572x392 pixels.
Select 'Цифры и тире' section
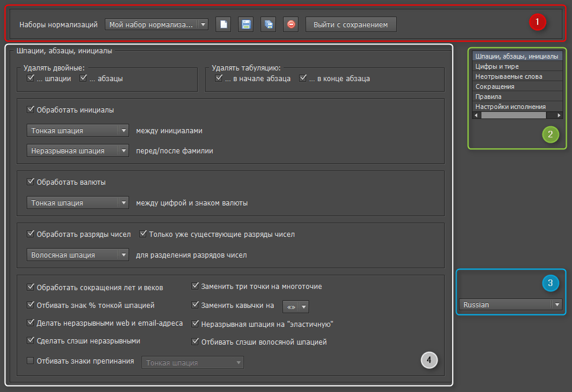point(497,66)
